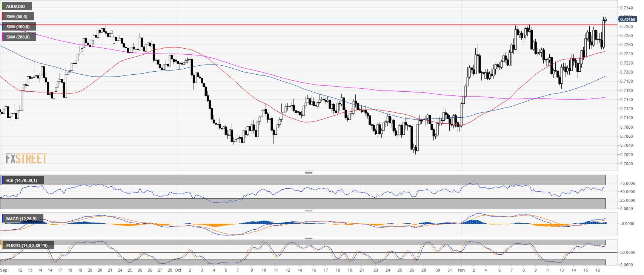Click the divider handle above FUSTO panel
644x275 pixels.
308,238
